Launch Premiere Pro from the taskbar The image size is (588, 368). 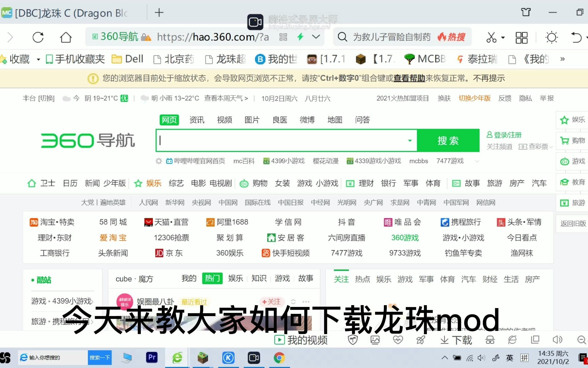[x=151, y=358]
